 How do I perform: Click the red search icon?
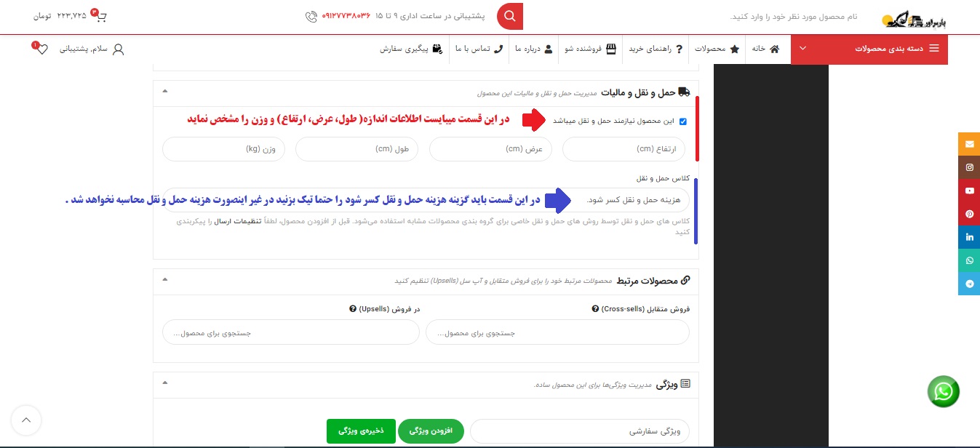(x=509, y=16)
